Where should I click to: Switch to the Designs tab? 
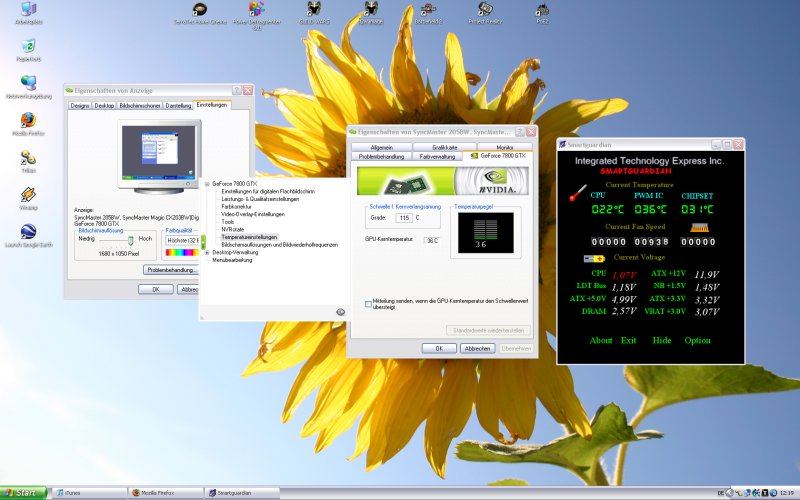pyautogui.click(x=80, y=106)
